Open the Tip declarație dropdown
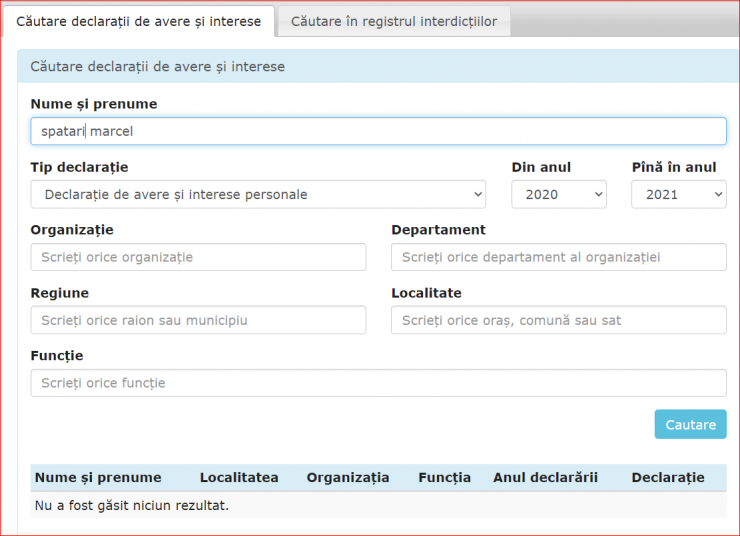 (258, 194)
